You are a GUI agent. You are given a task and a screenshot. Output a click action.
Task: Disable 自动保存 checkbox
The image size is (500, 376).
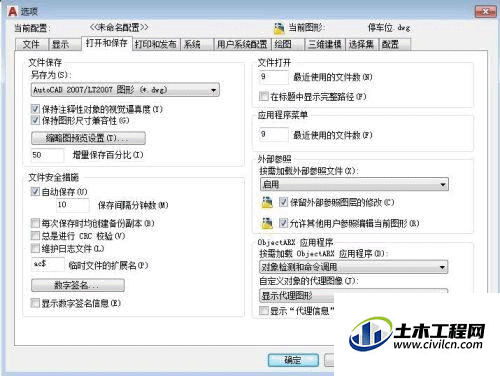point(35,192)
